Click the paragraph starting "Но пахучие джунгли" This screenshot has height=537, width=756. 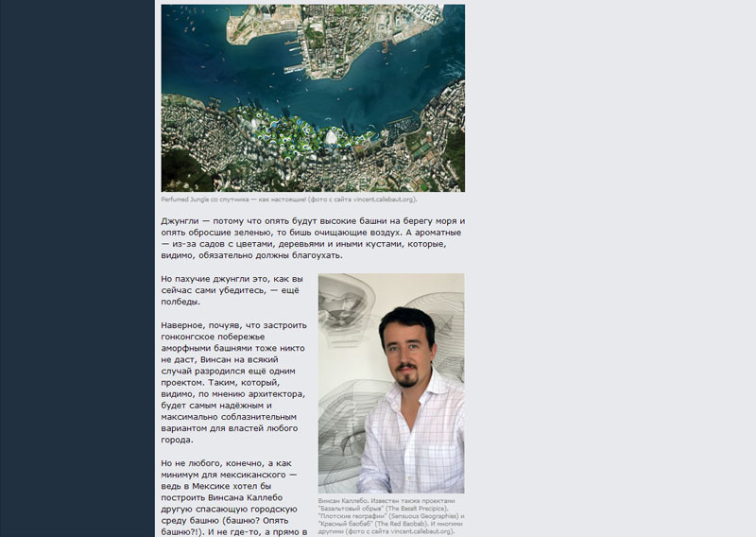[x=232, y=290]
